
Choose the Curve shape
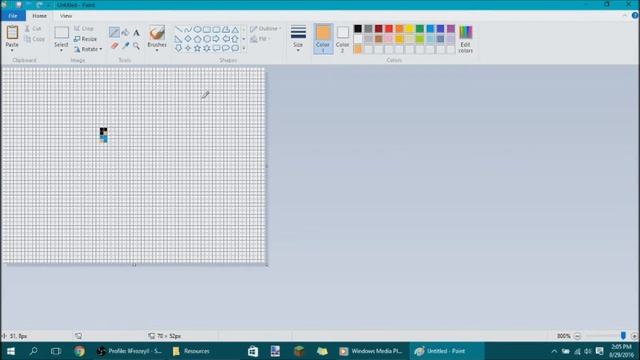tap(188, 29)
